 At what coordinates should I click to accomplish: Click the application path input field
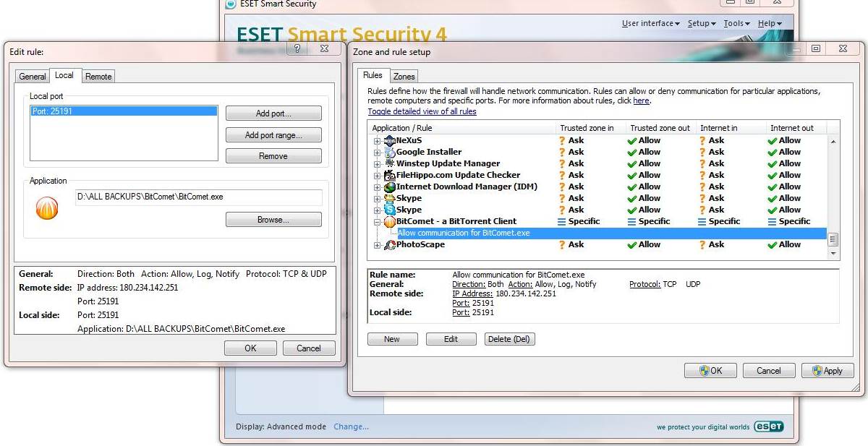point(198,197)
